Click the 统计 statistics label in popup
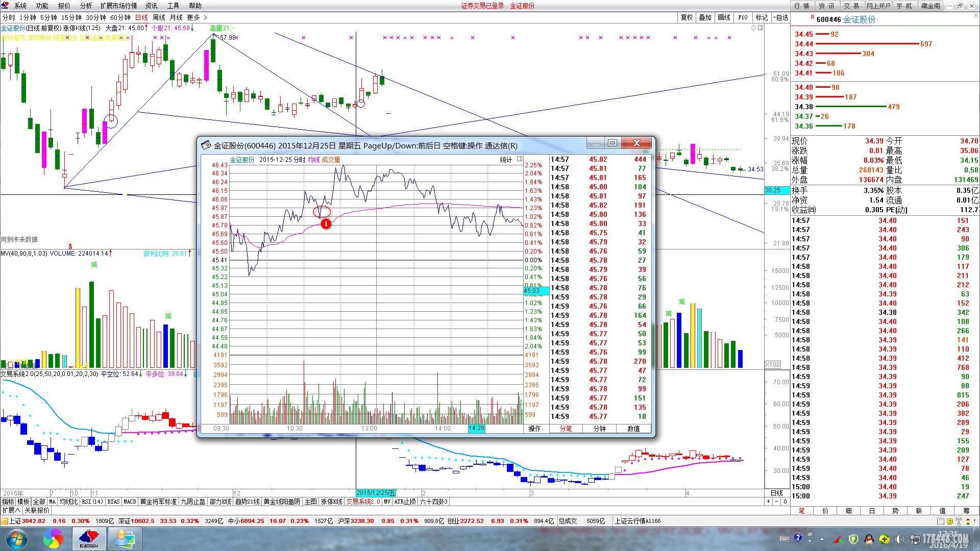980x551 pixels. point(505,160)
